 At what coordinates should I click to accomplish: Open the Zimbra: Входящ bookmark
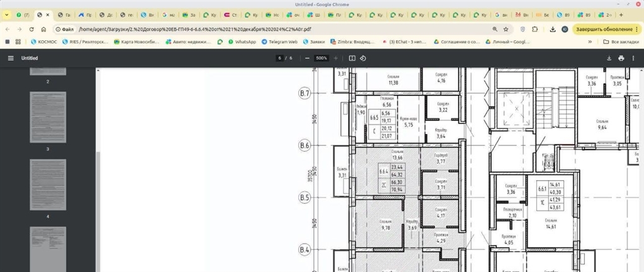click(x=352, y=42)
